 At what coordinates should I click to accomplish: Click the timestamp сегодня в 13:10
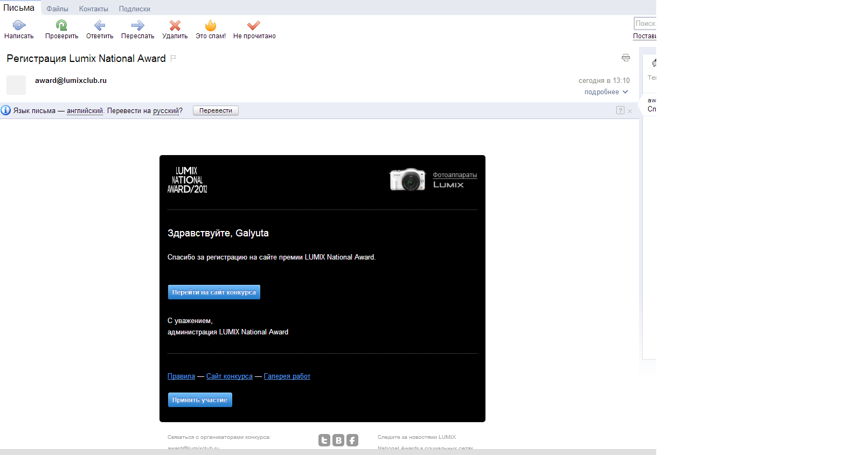pyautogui.click(x=604, y=81)
